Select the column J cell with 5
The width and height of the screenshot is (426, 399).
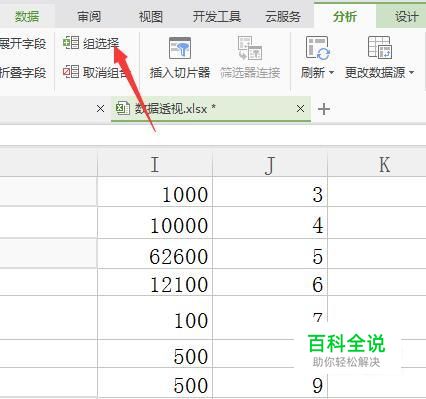[270, 254]
